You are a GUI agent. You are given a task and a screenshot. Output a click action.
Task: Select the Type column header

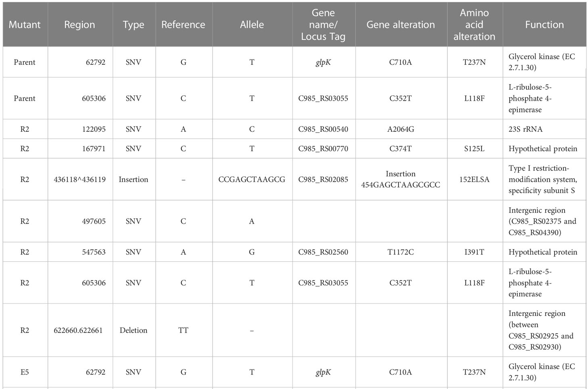pos(133,25)
